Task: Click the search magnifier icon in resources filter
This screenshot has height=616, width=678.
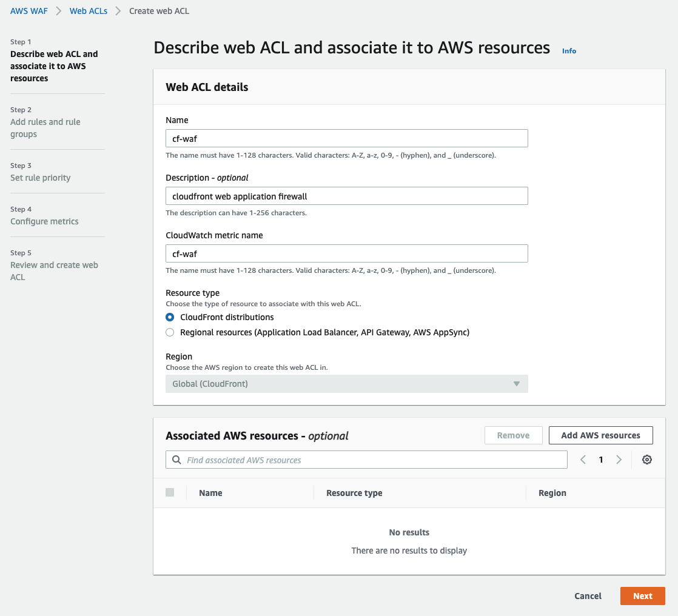Action: click(176, 460)
